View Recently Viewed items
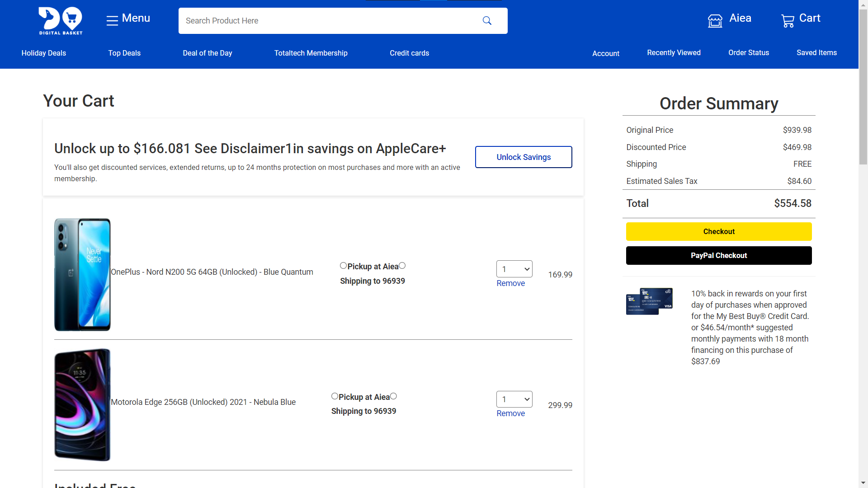Viewport: 868px width, 488px height. pyautogui.click(x=674, y=52)
